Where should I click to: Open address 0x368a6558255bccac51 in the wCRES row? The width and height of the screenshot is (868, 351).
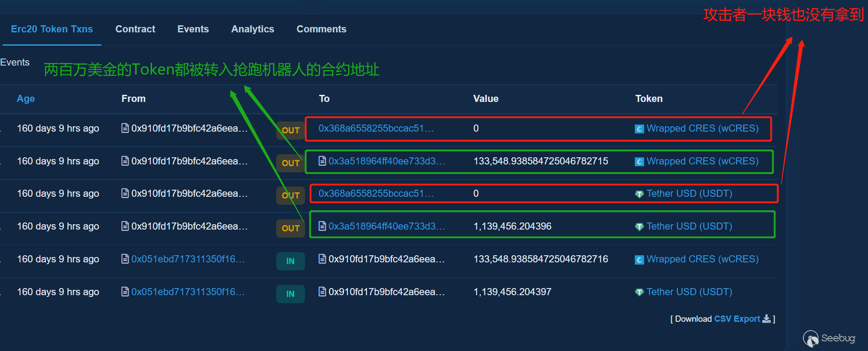tap(376, 128)
